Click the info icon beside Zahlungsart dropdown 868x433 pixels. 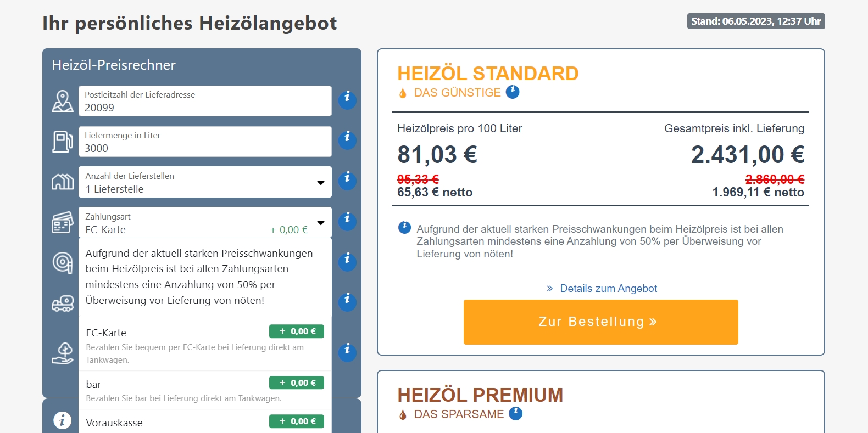coord(347,221)
